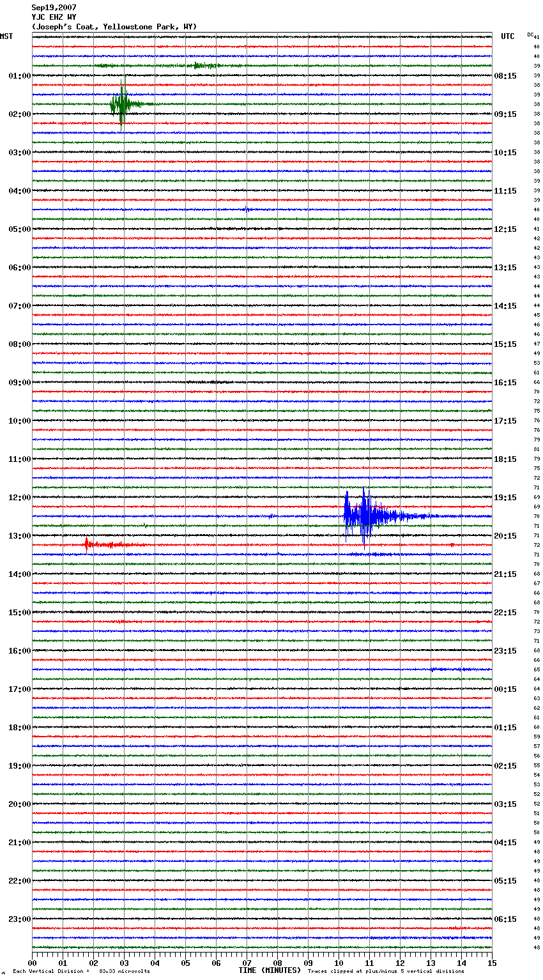Select the '06:15' UTC time label
Image resolution: width=543 pixels, height=980 pixels.
point(505,919)
